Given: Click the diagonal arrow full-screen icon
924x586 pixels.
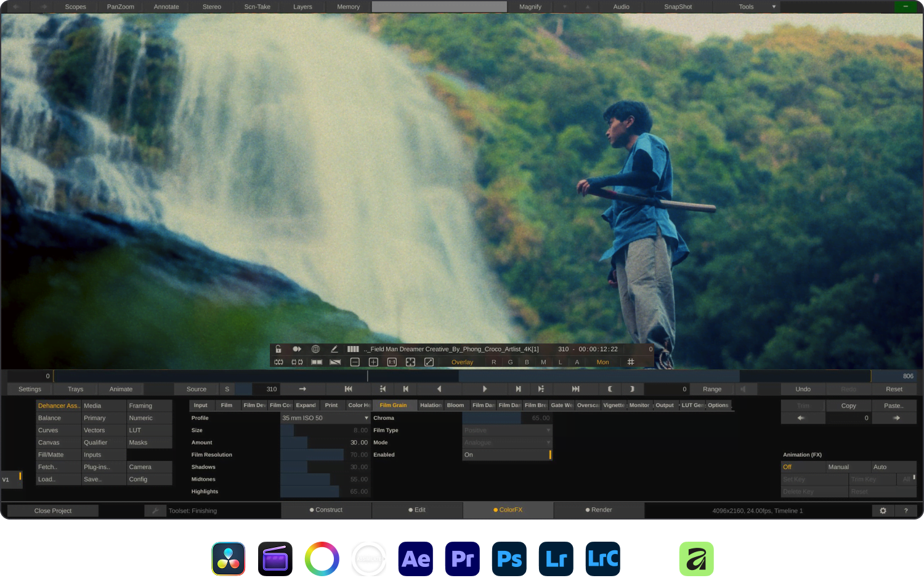Looking at the screenshot, I should click(429, 362).
